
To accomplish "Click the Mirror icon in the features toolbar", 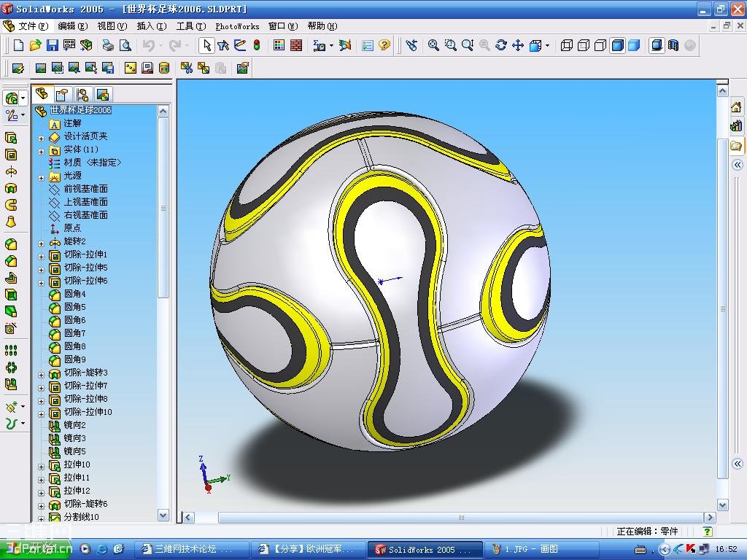I will pos(10,384).
